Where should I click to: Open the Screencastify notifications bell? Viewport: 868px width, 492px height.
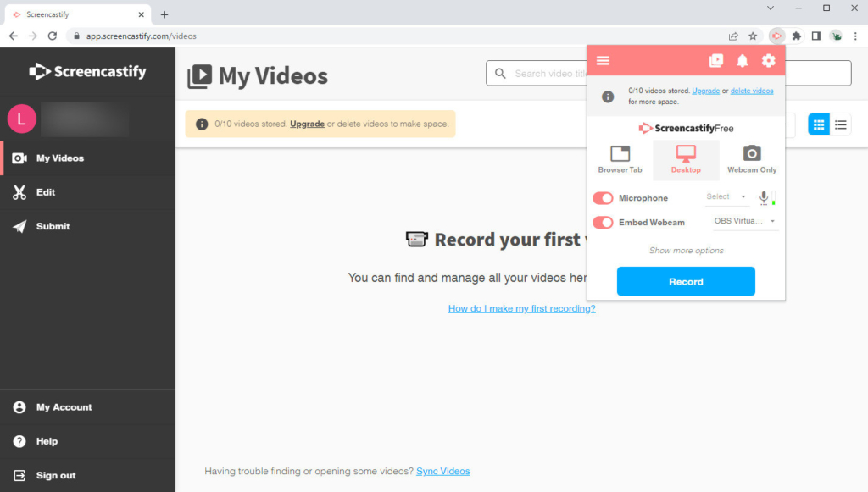click(742, 60)
